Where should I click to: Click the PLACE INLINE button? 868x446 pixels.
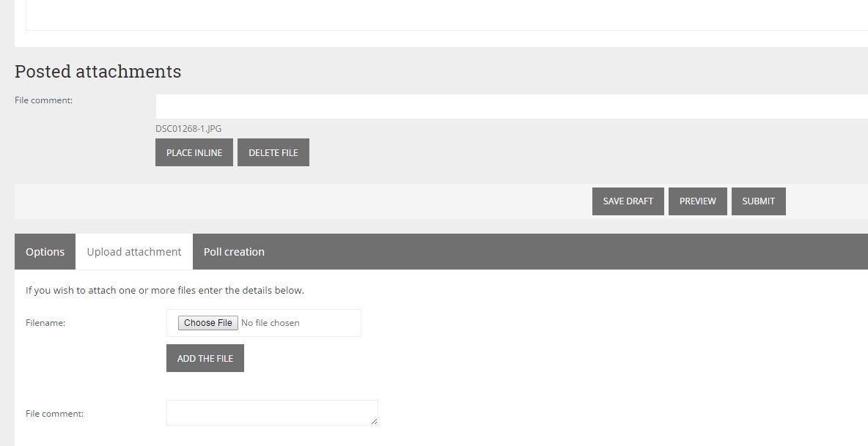[x=194, y=152]
